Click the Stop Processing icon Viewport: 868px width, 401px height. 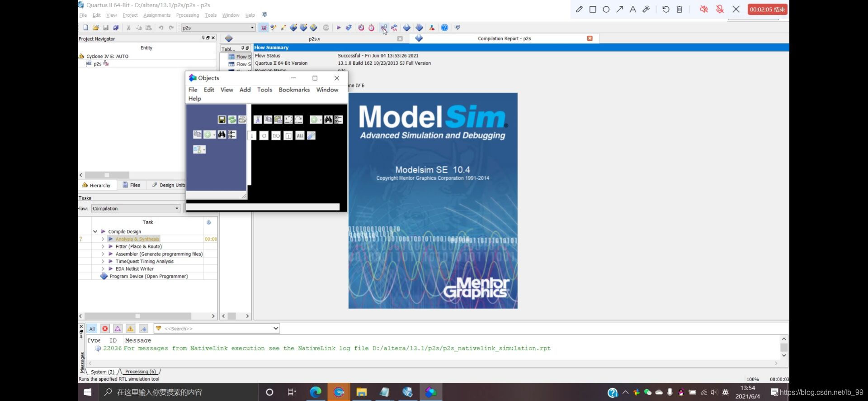tap(326, 28)
